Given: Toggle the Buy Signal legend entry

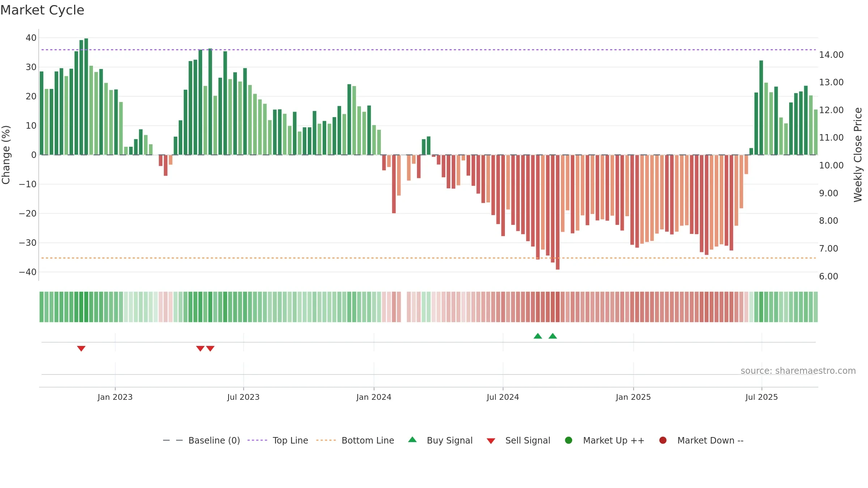Looking at the screenshot, I should click(440, 440).
